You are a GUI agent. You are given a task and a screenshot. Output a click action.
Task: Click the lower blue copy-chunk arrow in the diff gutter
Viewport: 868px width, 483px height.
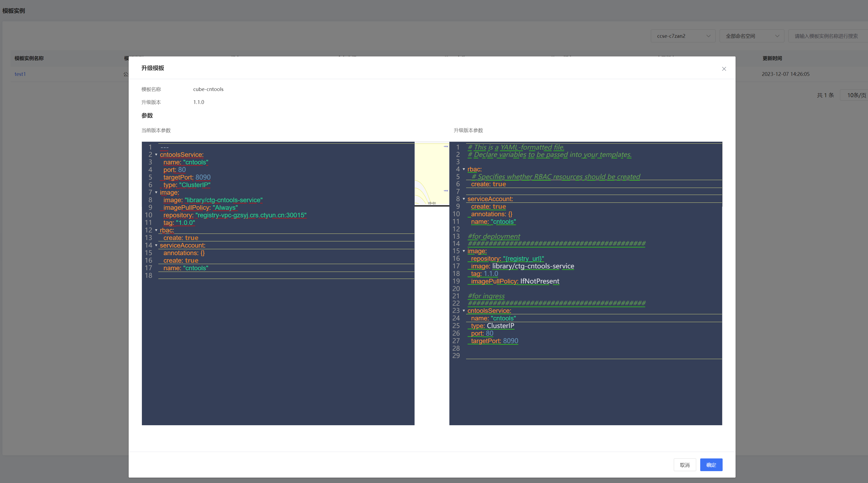pos(445,191)
